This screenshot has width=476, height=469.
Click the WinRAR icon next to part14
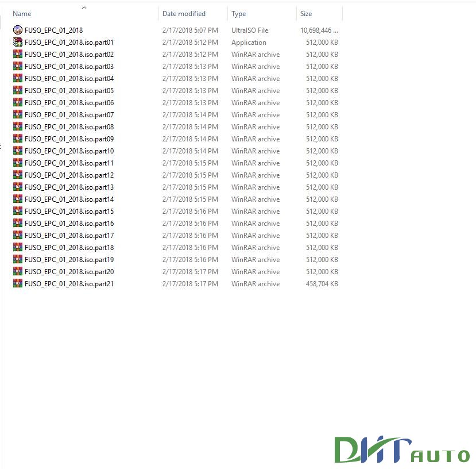18,199
